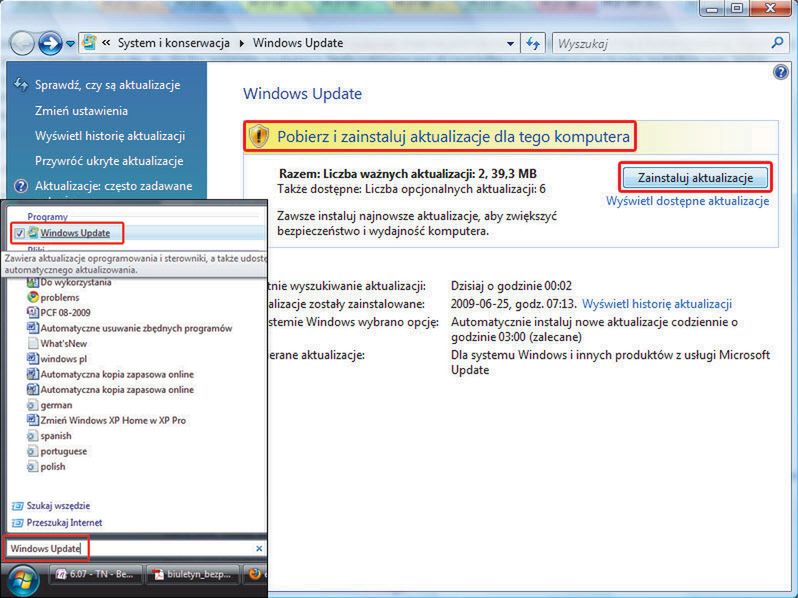Screen dimensions: 798x598
Task: Click the Forward navigation arrow button
Action: (50, 44)
